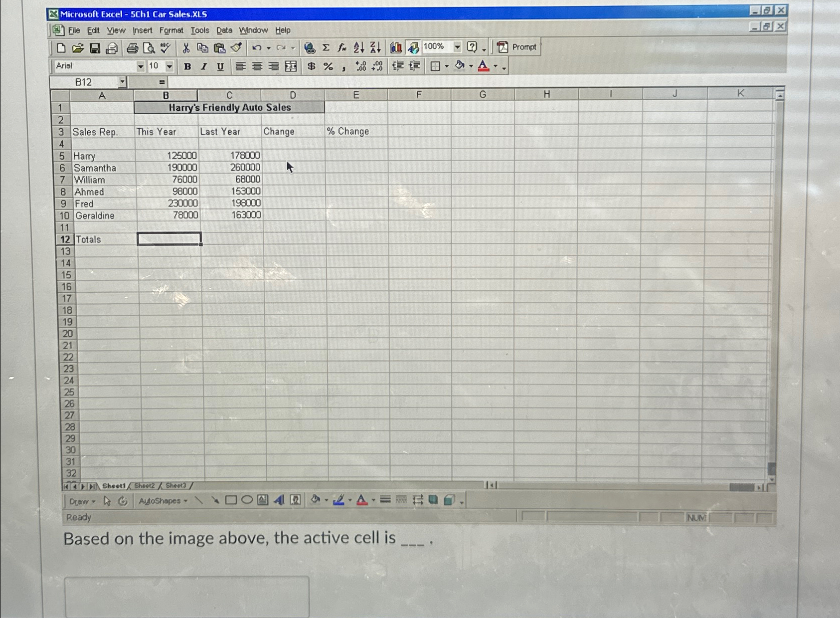
Task: Open the Zoom 100% dropdown
Action: pyautogui.click(x=457, y=47)
